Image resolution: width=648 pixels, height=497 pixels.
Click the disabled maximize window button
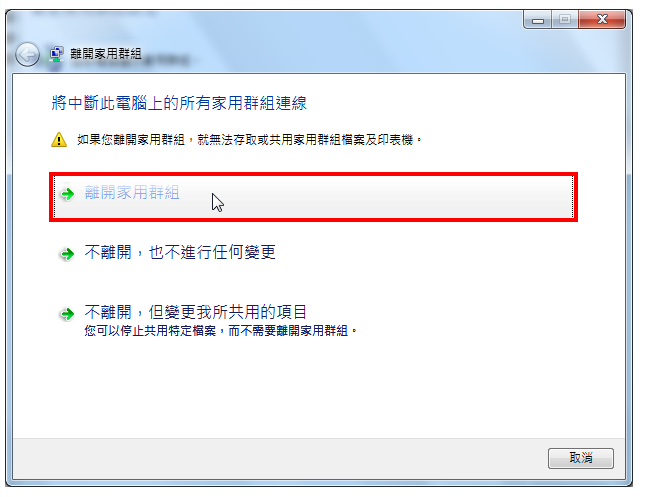click(565, 19)
